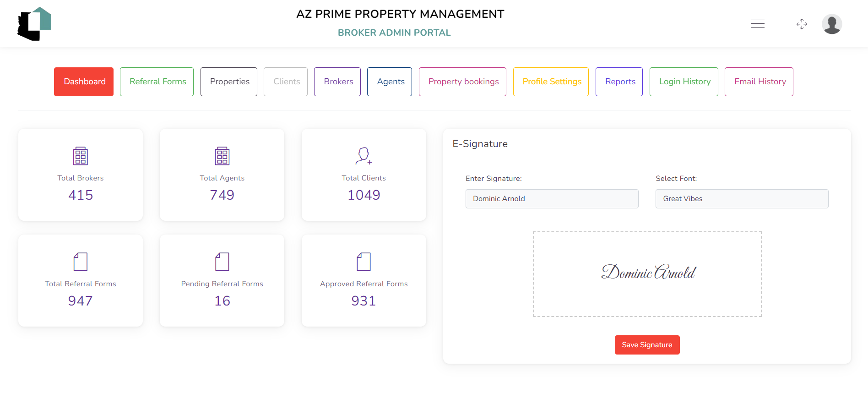The width and height of the screenshot is (868, 393).
Task: Switch to the Referral Forms tab
Action: click(157, 82)
